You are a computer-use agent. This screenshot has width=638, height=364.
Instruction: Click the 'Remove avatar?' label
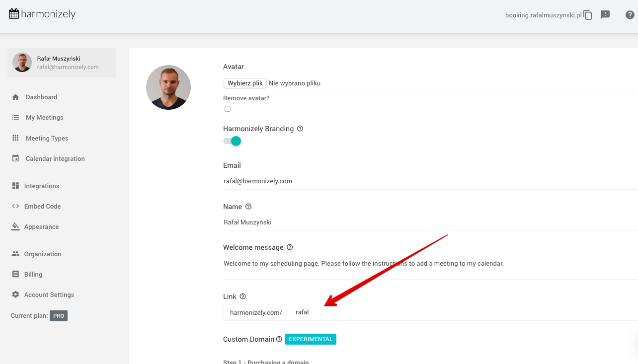point(246,98)
